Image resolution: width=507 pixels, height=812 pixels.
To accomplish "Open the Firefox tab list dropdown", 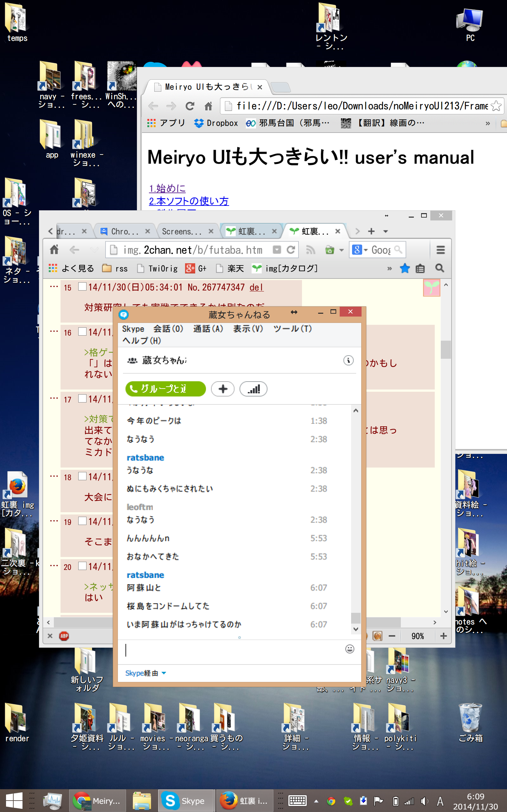I will (386, 232).
